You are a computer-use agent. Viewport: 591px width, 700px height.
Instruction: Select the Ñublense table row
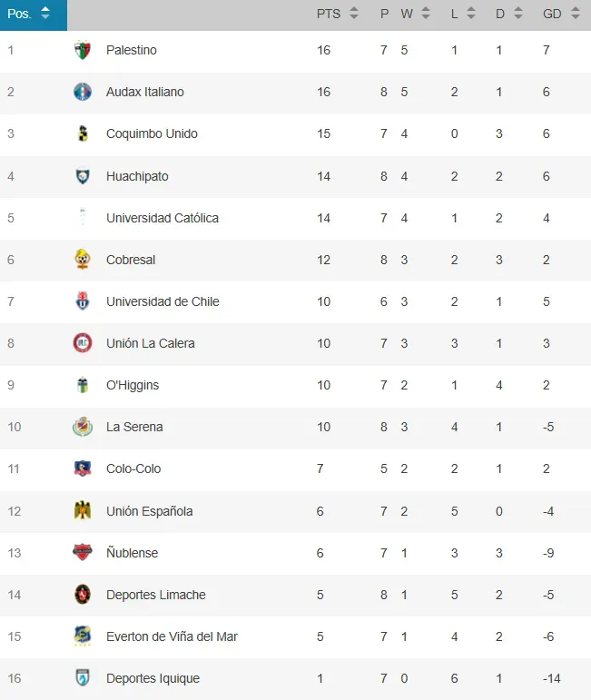pos(296,553)
